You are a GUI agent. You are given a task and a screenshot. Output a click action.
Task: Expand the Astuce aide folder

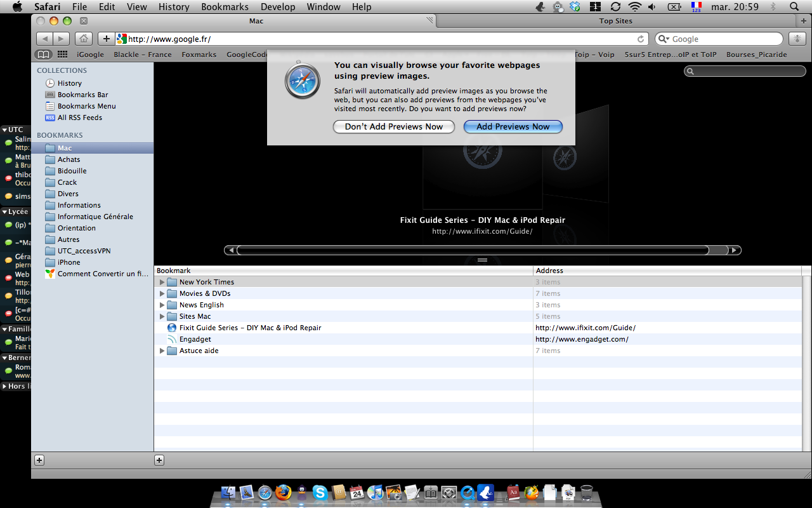coord(162,351)
